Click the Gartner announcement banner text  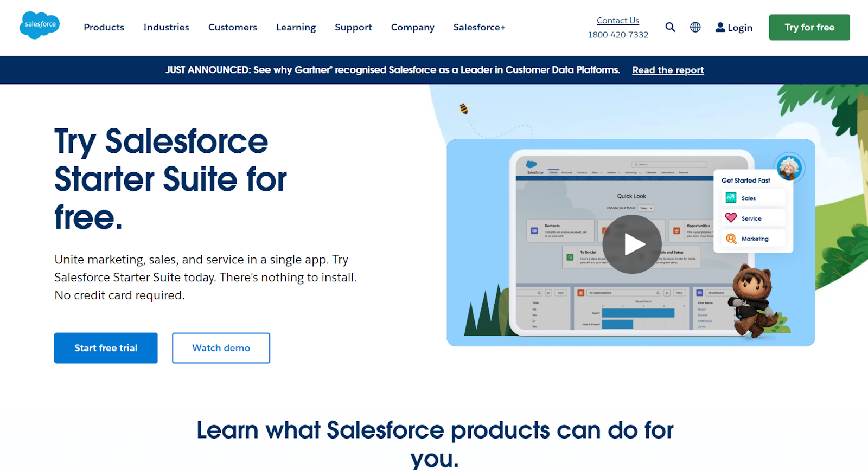tap(393, 70)
